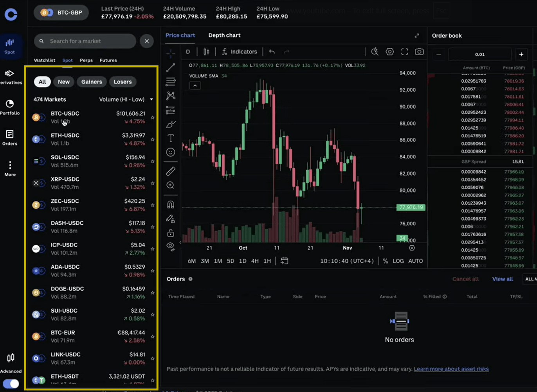537x392 pixels.
Task: Select the Fib retracement tool
Action: [171, 82]
